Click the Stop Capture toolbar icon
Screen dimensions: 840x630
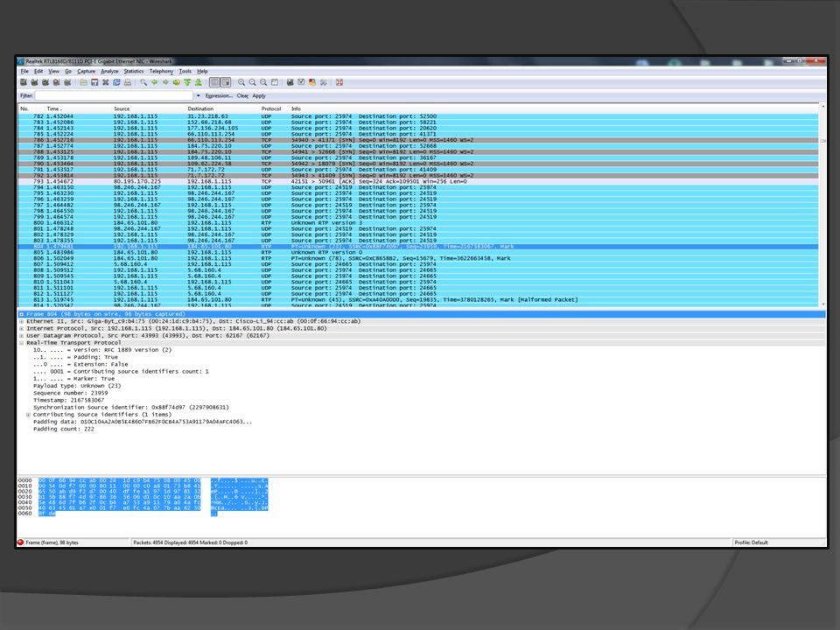click(x=56, y=82)
